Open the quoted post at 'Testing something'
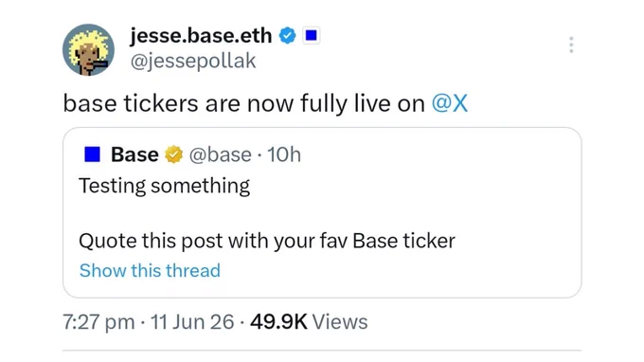This screenshot has width=644, height=362. (164, 186)
